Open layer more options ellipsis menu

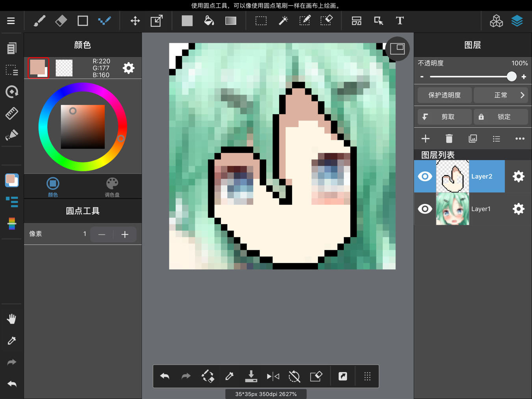click(x=520, y=139)
